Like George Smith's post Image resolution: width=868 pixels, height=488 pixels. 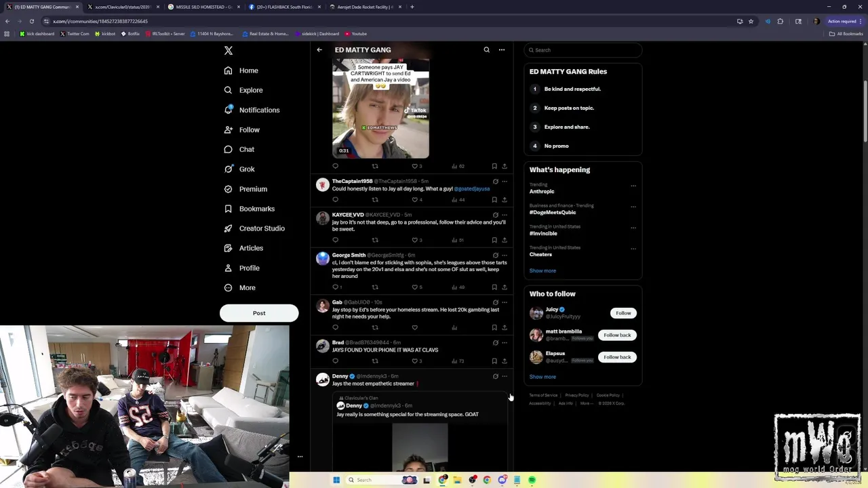coord(415,287)
